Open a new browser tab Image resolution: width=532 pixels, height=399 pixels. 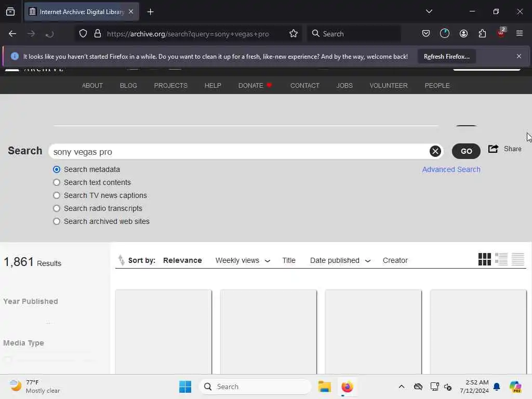[150, 12]
